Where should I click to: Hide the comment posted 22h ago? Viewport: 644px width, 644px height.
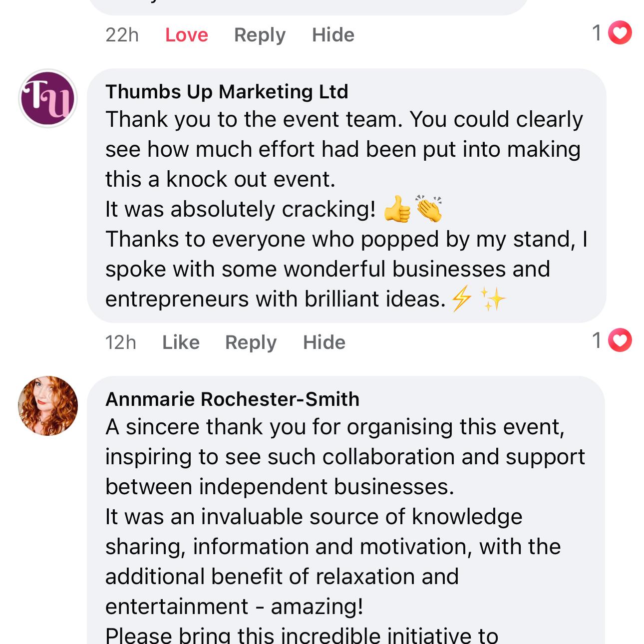point(333,35)
